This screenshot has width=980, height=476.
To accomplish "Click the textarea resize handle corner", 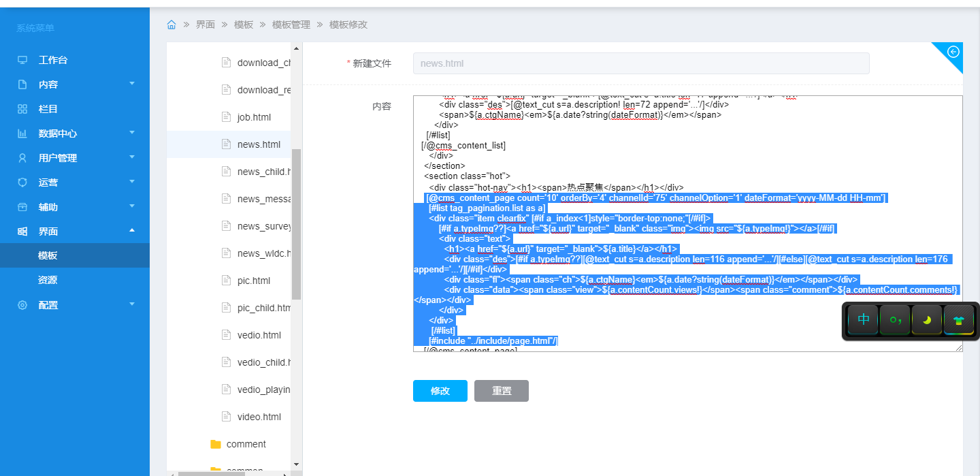I will pos(959,348).
